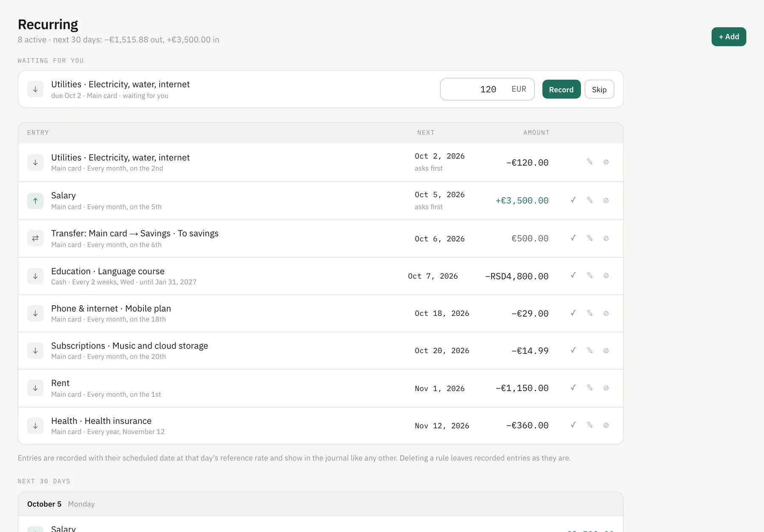The width and height of the screenshot is (764, 532).
Task: Edit the Rent rule via pencil icon
Action: (590, 388)
